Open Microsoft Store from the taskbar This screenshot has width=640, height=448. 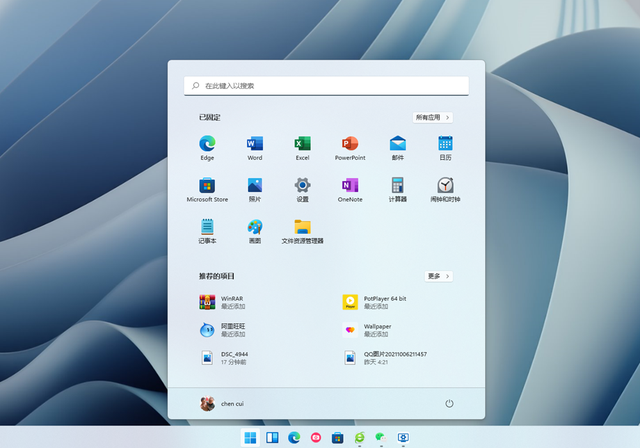tap(338, 438)
